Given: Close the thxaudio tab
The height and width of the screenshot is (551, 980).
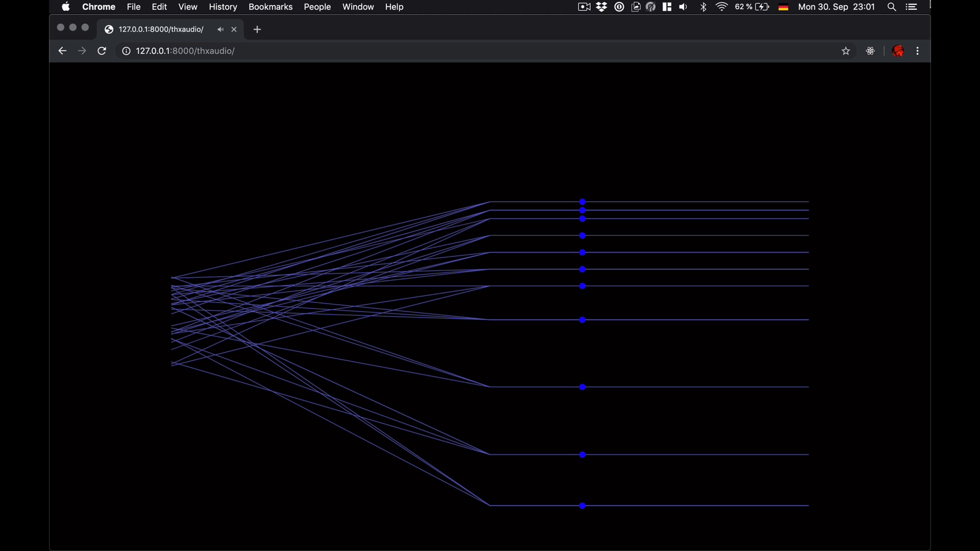Looking at the screenshot, I should [234, 29].
